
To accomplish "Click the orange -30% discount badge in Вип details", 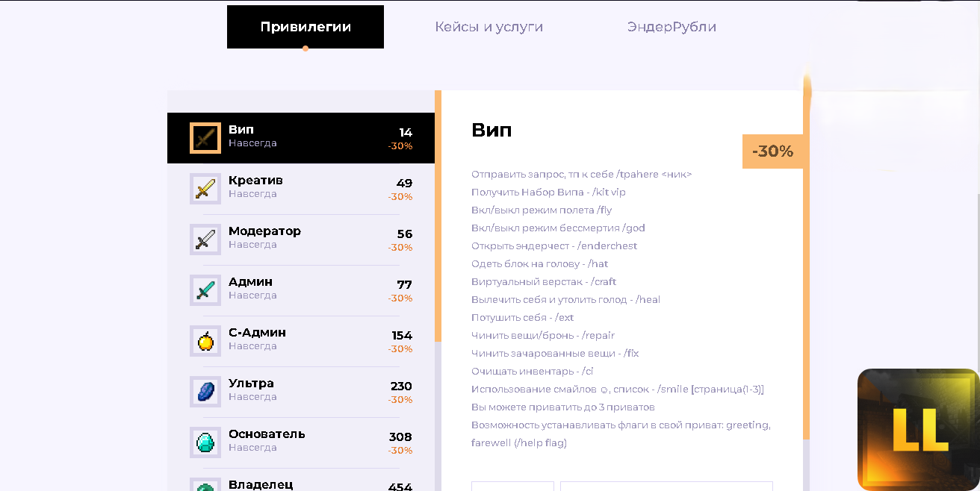I will pos(772,151).
